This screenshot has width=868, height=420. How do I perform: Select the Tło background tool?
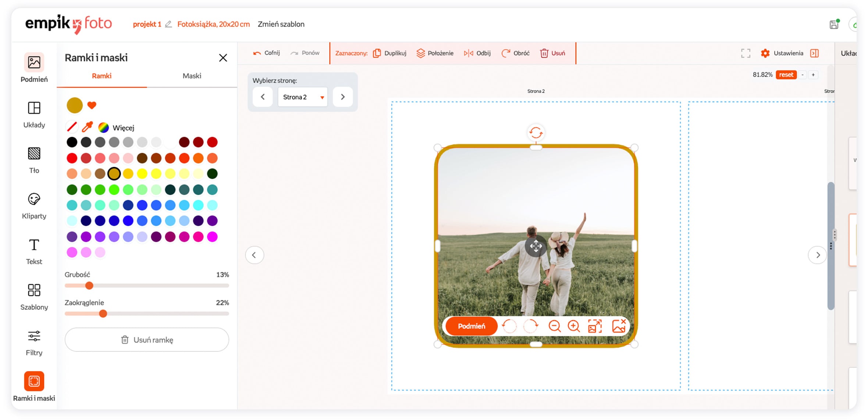34,160
